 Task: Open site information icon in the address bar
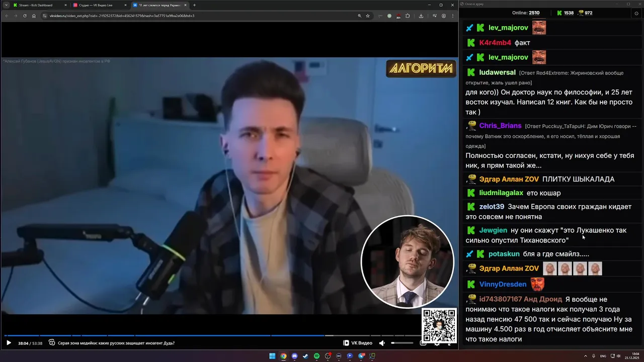coord(45,16)
